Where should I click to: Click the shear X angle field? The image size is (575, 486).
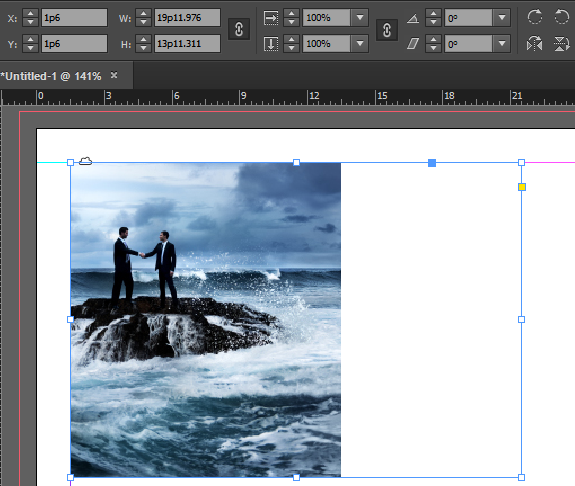tap(468, 44)
